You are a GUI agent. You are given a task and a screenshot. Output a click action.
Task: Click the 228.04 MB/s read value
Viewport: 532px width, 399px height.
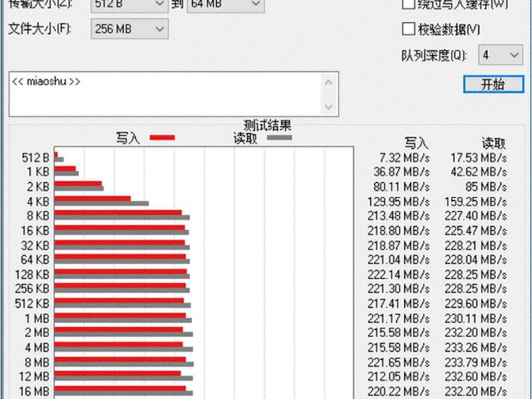pyautogui.click(x=475, y=260)
